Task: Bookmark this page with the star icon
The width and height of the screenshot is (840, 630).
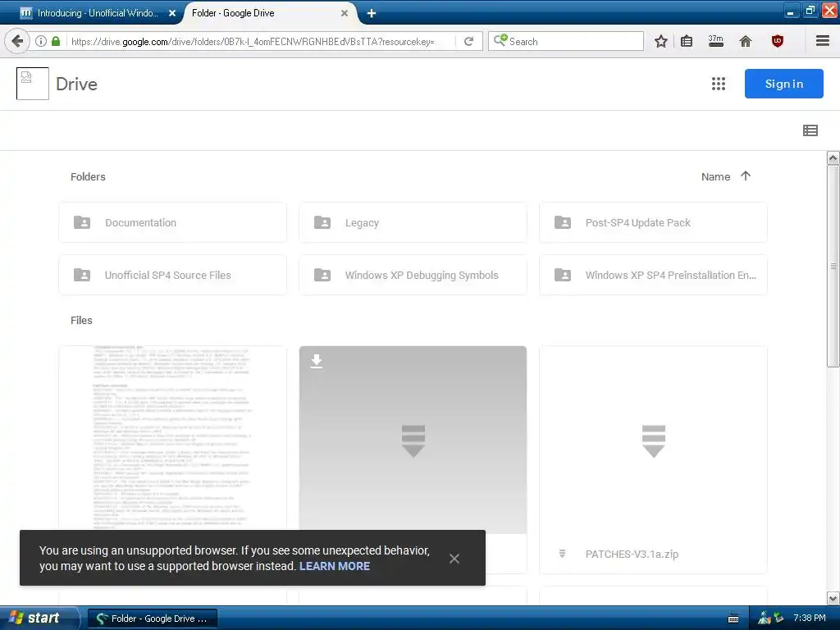Action: [661, 41]
